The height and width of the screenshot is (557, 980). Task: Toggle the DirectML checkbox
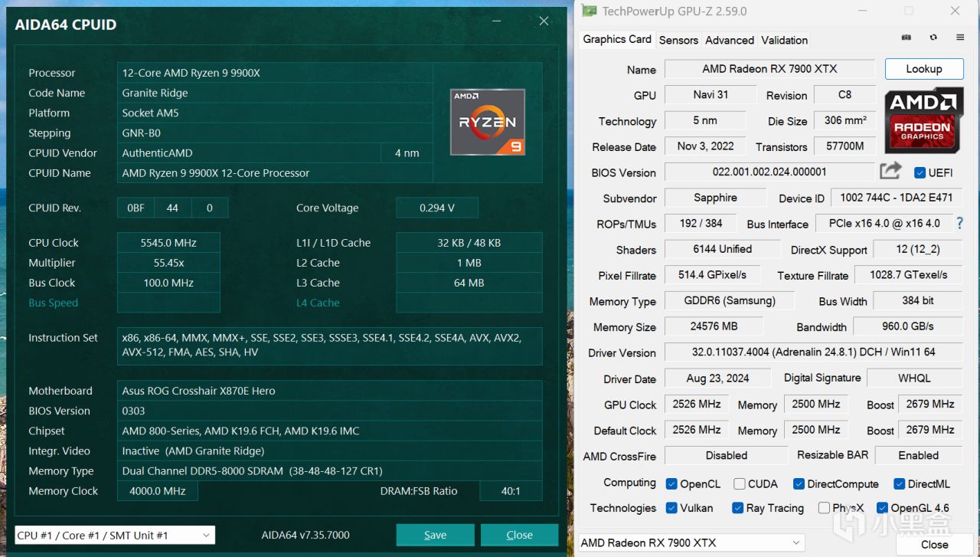899,483
